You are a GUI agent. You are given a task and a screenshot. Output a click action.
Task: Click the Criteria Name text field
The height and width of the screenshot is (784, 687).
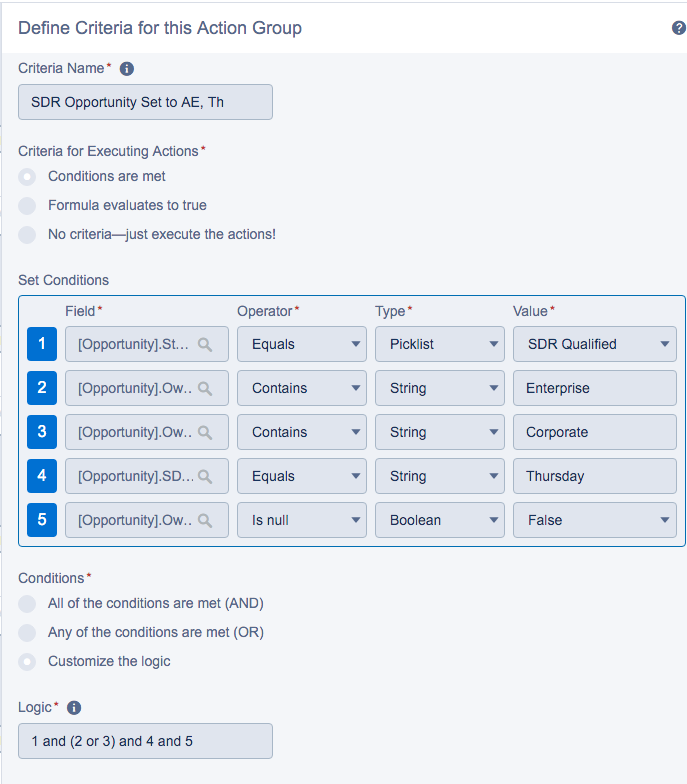145,102
